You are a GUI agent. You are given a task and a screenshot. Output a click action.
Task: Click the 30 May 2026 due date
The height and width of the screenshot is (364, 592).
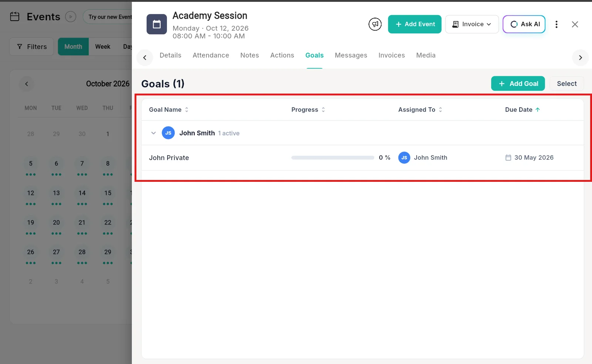click(x=534, y=157)
